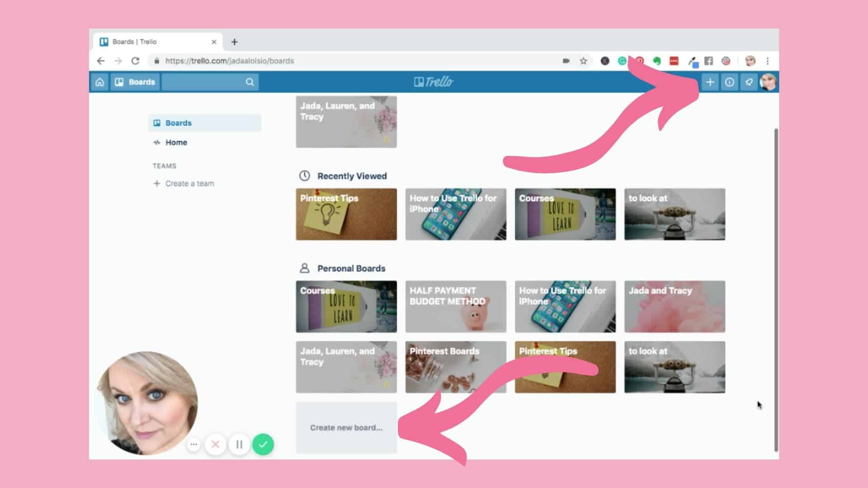Click the circular target extension icon
868x488 pixels.
click(726, 61)
